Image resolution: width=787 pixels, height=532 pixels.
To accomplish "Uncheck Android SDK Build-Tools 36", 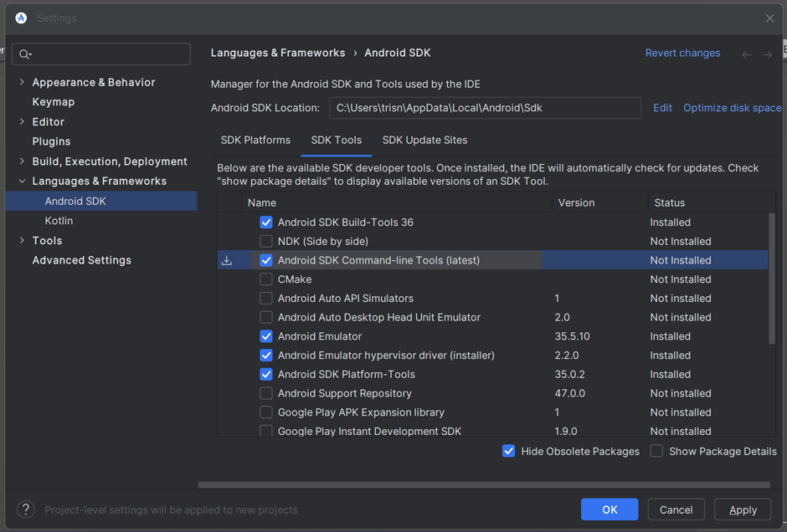I will click(266, 223).
